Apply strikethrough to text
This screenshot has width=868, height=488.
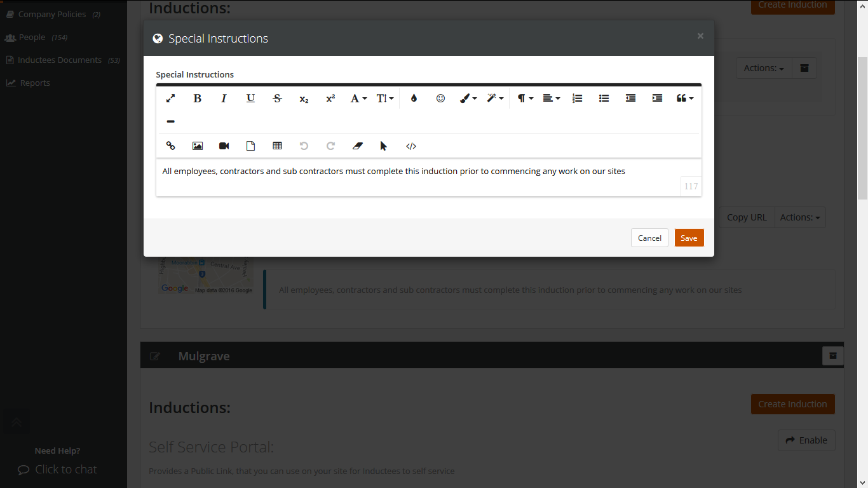tap(277, 98)
